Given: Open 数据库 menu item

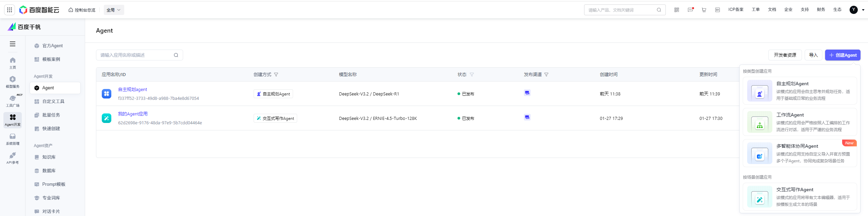Looking at the screenshot, I should (55, 170).
